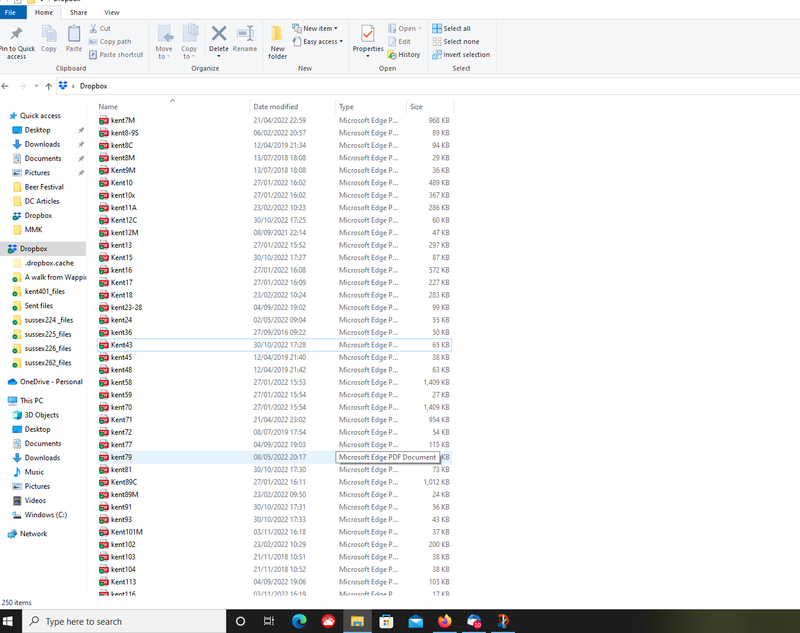Launch Microsoft Edge from the taskbar
Screen dimensions: 800x633
point(300,621)
